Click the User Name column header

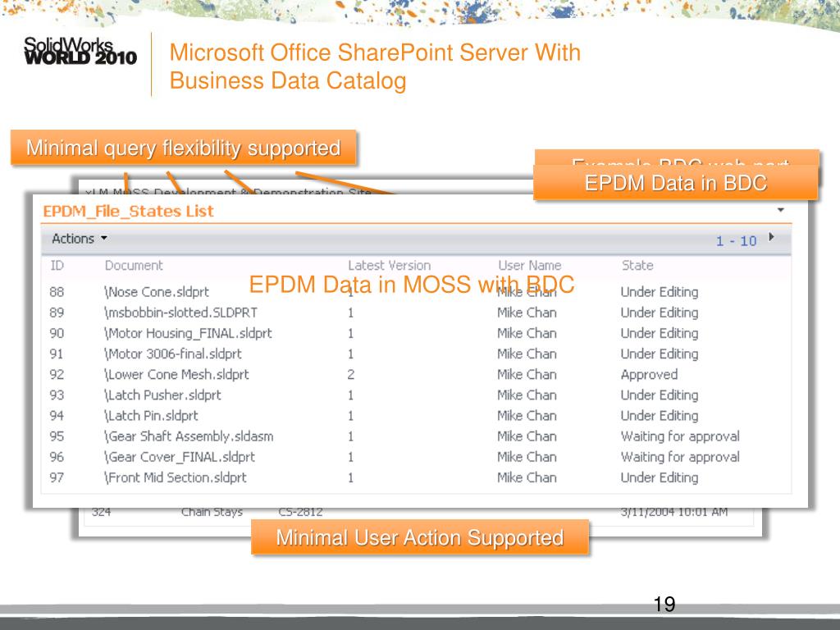530,266
